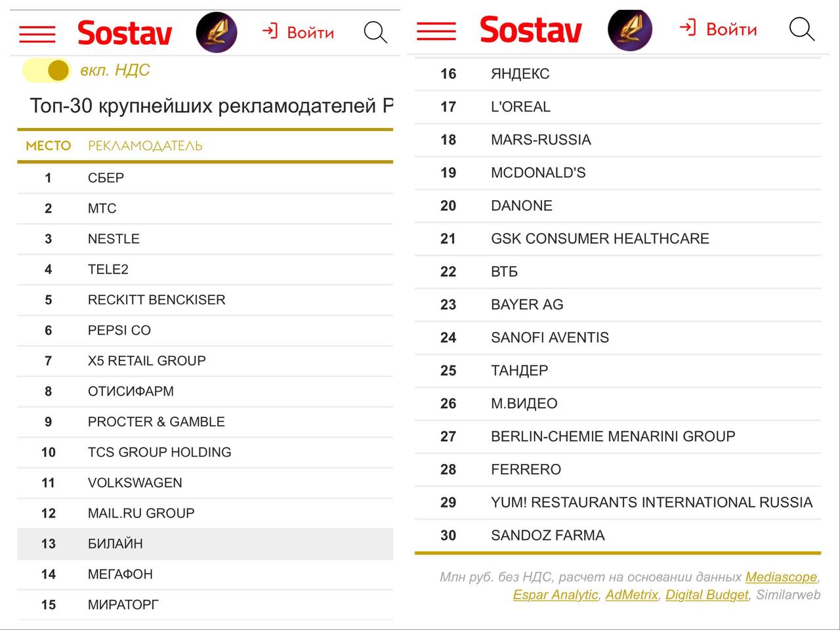This screenshot has width=840, height=630.
Task: Open the Espar Analytic link
Action: pyautogui.click(x=555, y=595)
